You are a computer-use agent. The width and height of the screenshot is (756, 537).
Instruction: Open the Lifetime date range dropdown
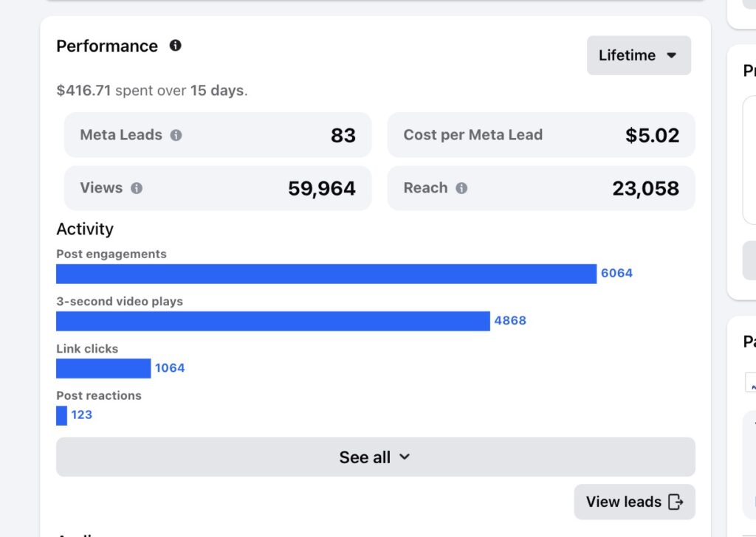[638, 55]
